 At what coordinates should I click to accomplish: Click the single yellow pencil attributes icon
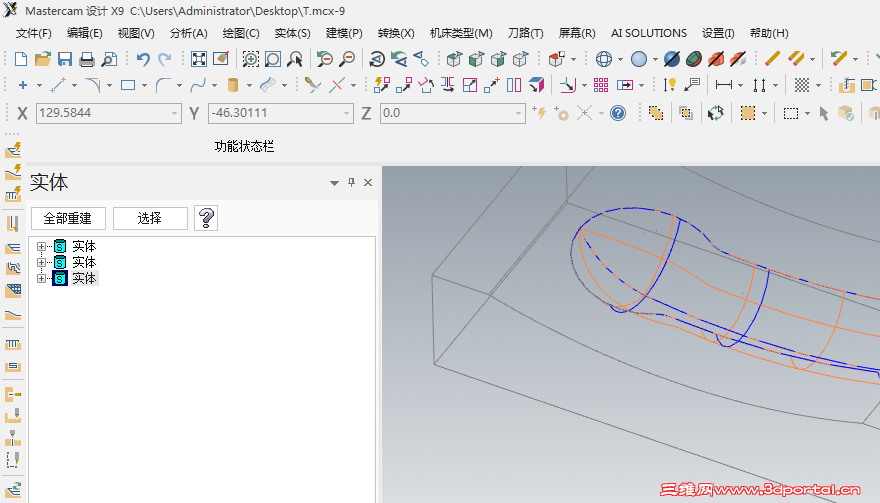[772, 59]
